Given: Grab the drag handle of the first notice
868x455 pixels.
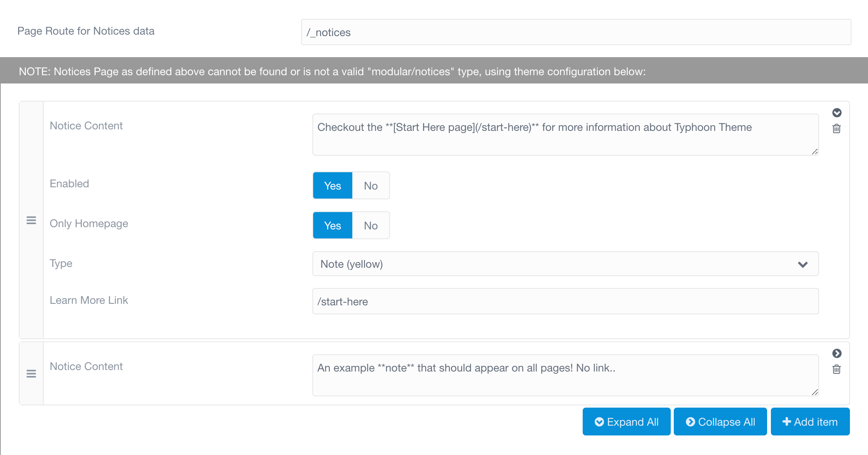Looking at the screenshot, I should coord(31,220).
